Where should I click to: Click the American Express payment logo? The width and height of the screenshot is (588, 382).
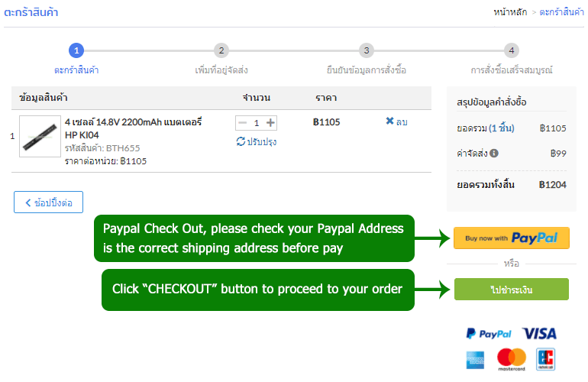(x=477, y=358)
